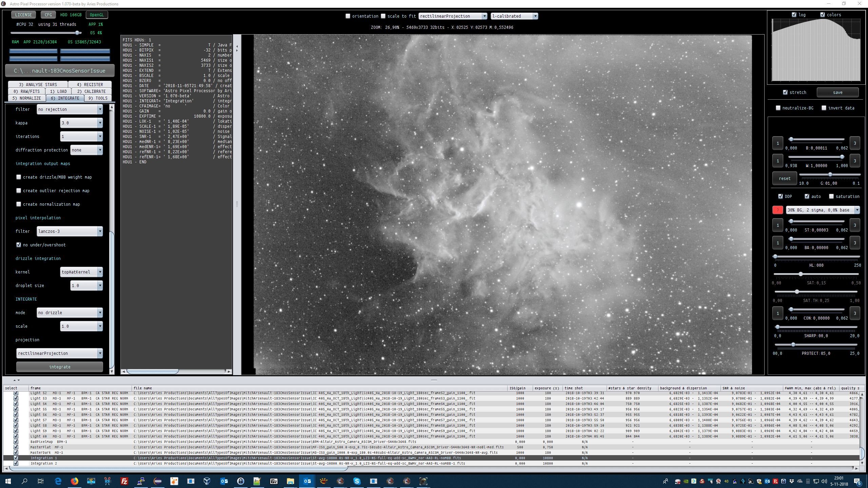The image size is (868, 488).
Task: Toggle the log histogram checkbox
Action: coord(794,15)
